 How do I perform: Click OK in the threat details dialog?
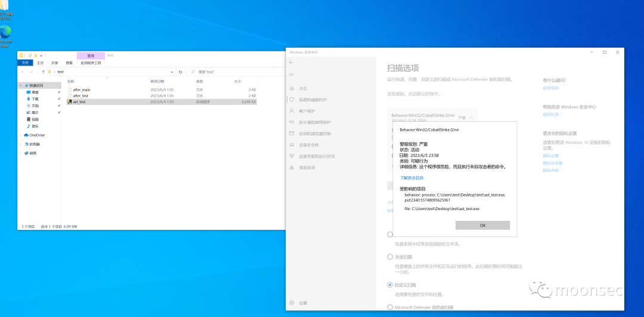coord(482,225)
